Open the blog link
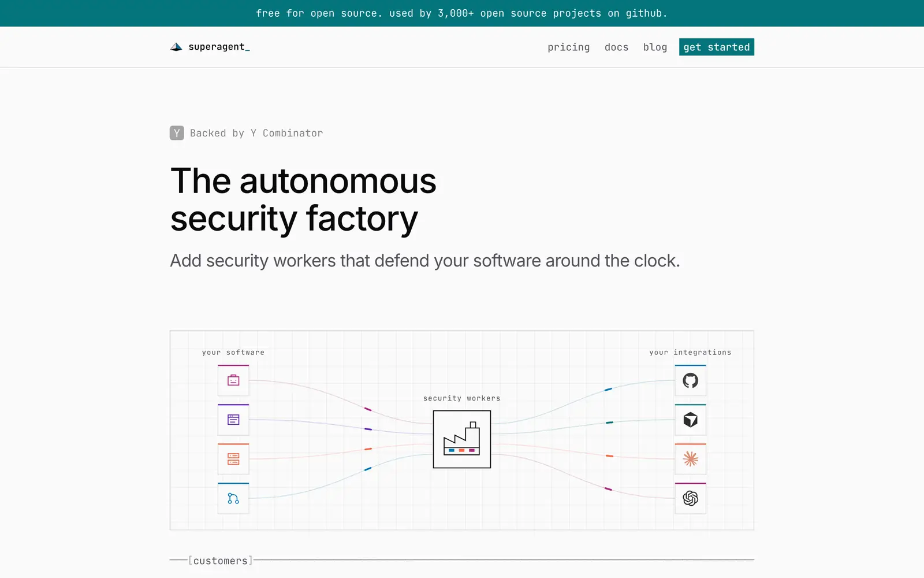Viewport: 924px width, 578px height. [x=655, y=47]
